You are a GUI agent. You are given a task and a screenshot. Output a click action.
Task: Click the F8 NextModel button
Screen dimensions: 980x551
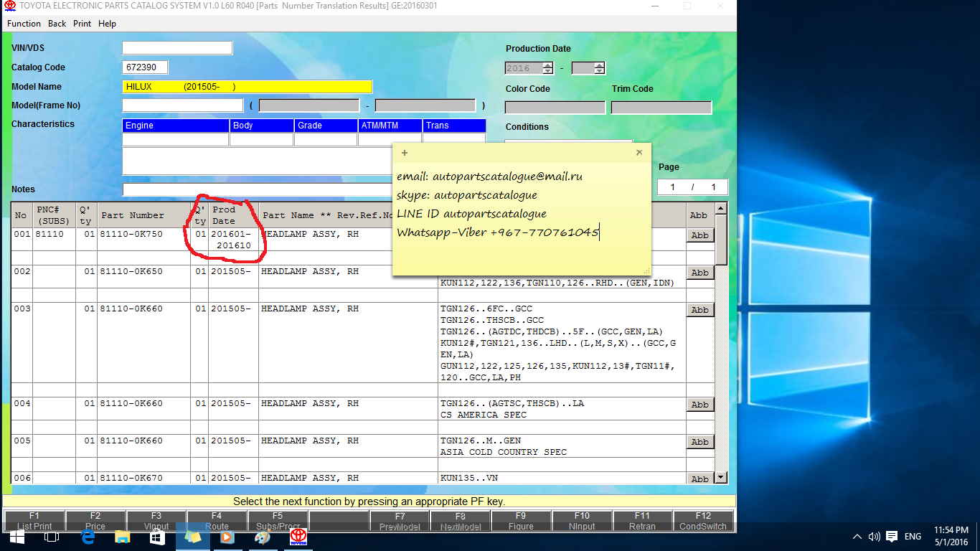(x=461, y=521)
